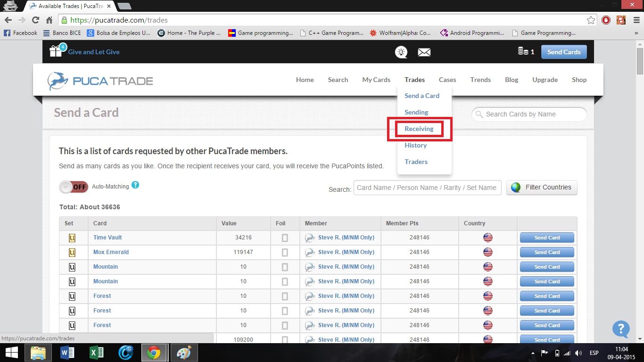This screenshot has width=644, height=362.
Task: Check the Foil box in the first Mountain row
Action: (x=285, y=267)
